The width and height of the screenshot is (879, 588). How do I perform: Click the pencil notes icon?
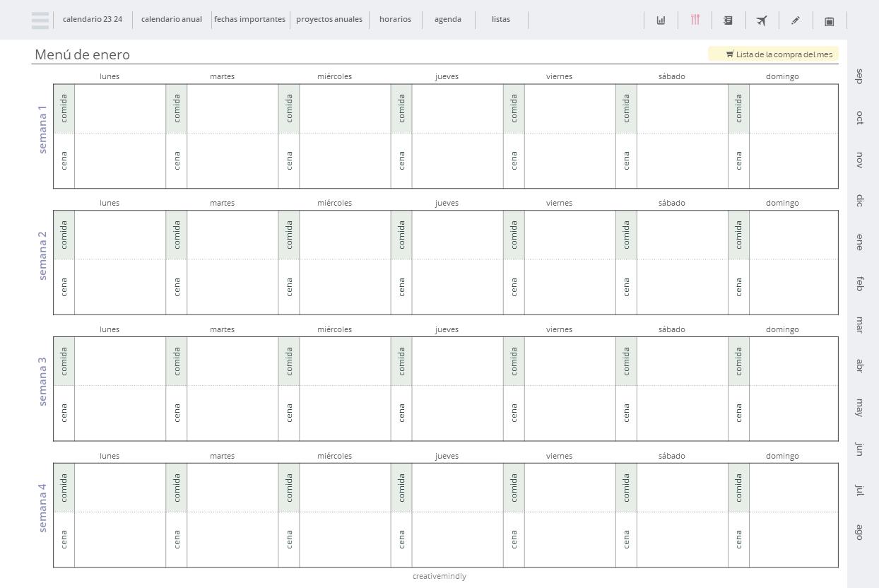(796, 20)
